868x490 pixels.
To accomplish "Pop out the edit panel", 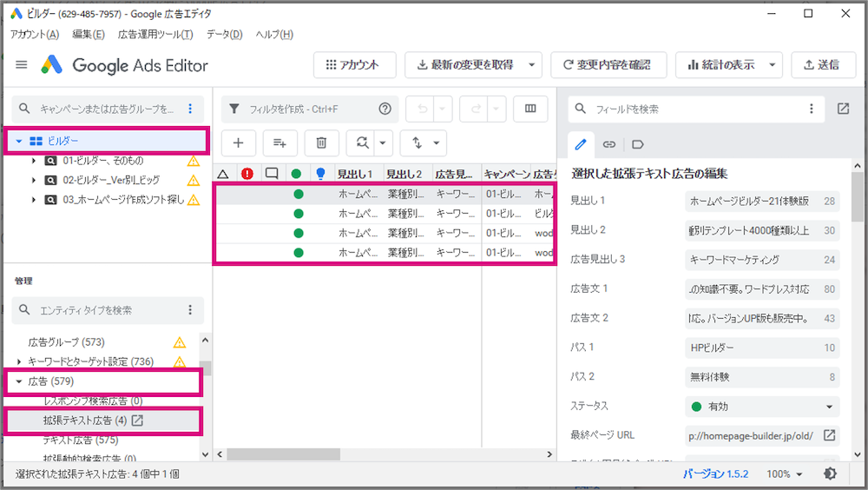I will [843, 109].
